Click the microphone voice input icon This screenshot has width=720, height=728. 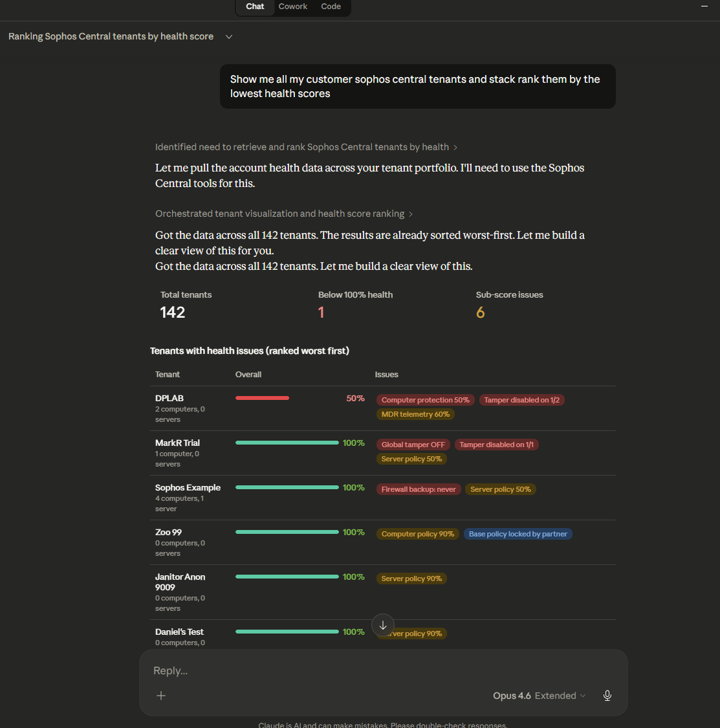[607, 696]
